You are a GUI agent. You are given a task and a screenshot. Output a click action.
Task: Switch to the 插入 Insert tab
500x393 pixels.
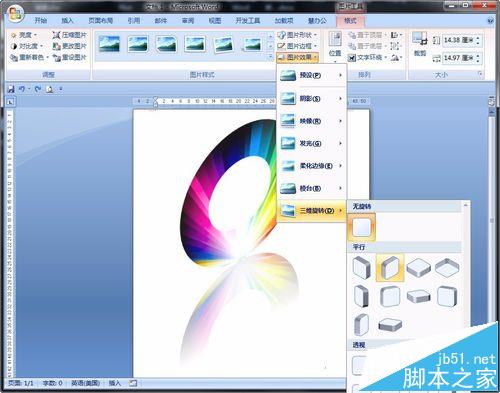click(67, 21)
